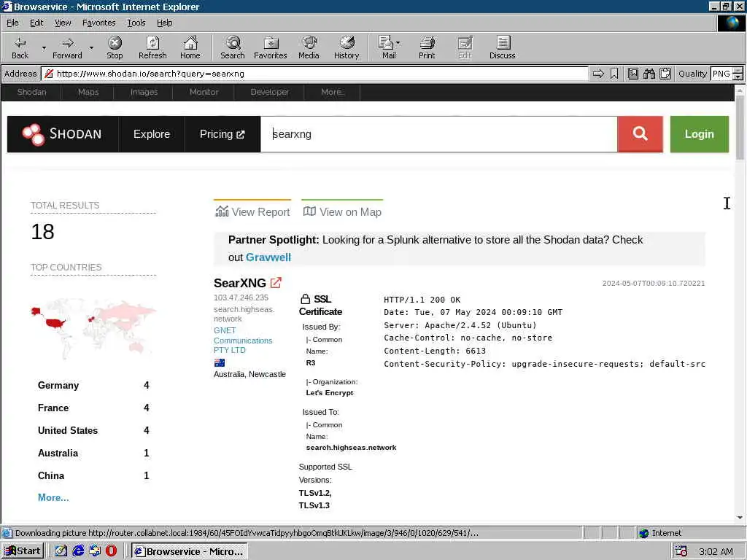This screenshot has width=747, height=560.
Task: Select the Shodan top nav tab
Action: [x=31, y=92]
